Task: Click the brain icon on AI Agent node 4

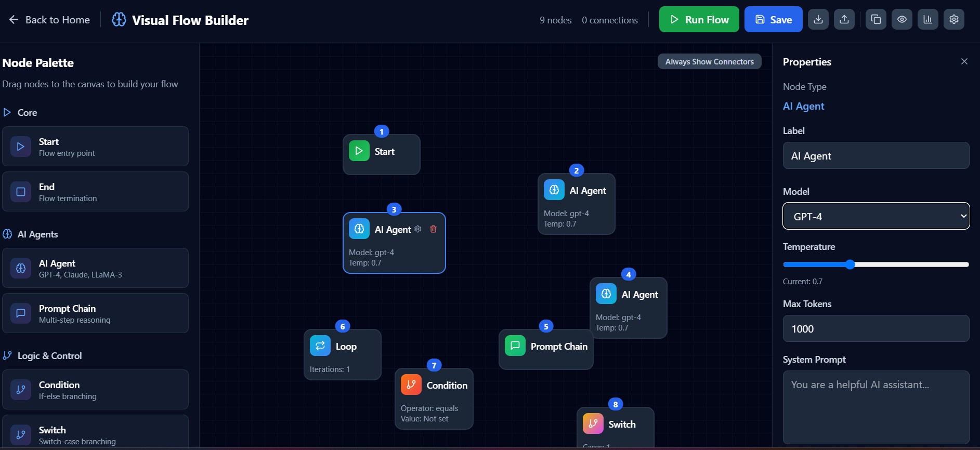Action: tap(606, 294)
